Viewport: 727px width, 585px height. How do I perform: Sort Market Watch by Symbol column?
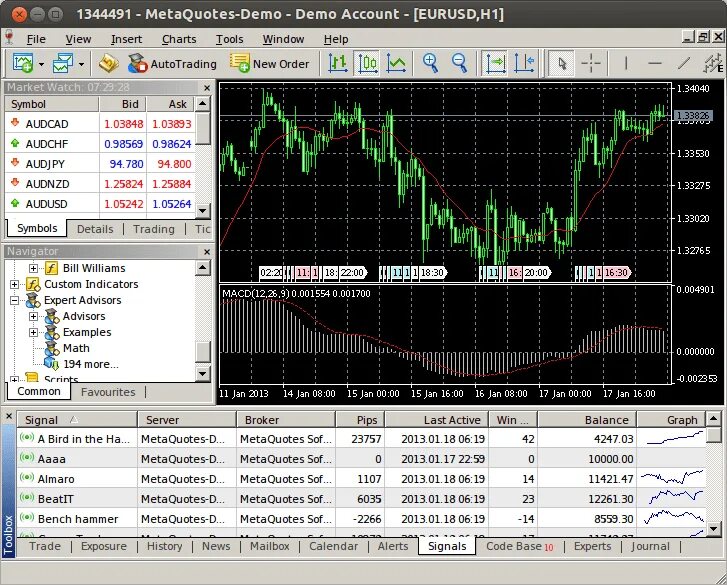52,104
